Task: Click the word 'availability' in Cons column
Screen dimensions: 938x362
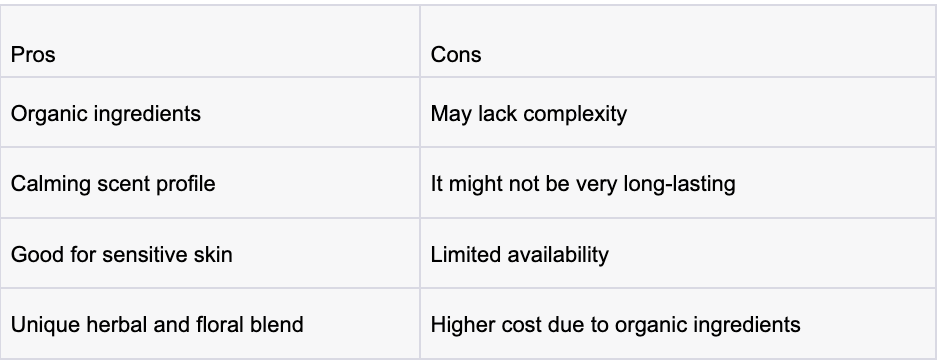Action: [x=558, y=255]
